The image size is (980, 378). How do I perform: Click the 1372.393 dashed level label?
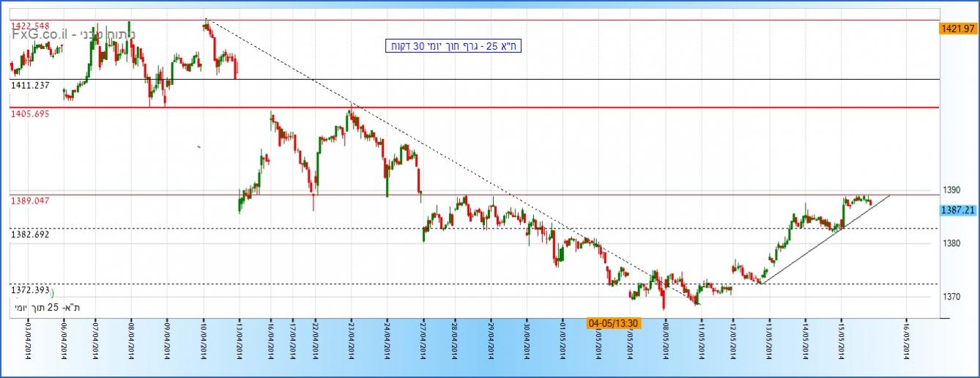pyautogui.click(x=30, y=290)
